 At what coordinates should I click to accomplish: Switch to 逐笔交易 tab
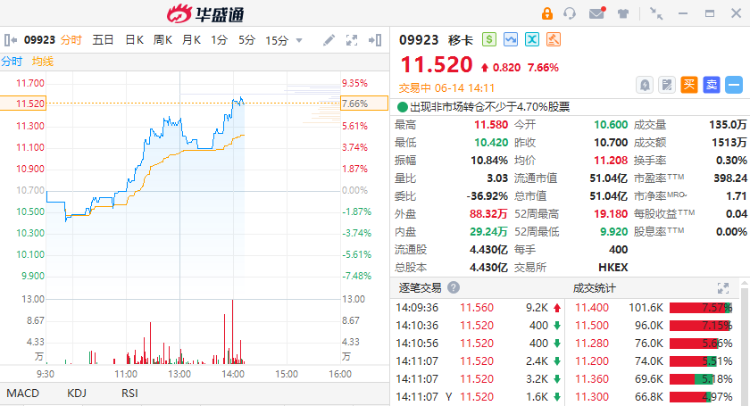coord(420,288)
